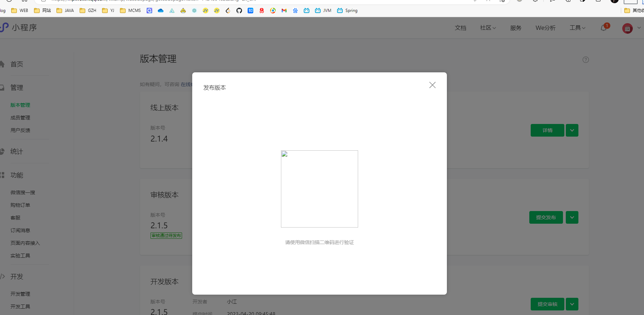The height and width of the screenshot is (315, 644).
Task: Close the 发布版本 dialog
Action: tap(432, 85)
